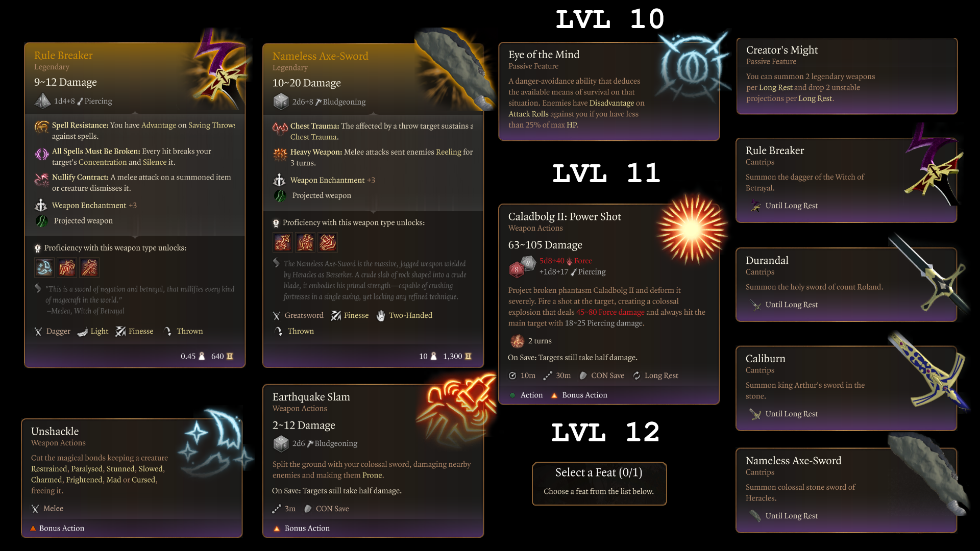
Task: Click the third proficiency skill icon under Nameless Axe-Sword
Action: pyautogui.click(x=328, y=242)
